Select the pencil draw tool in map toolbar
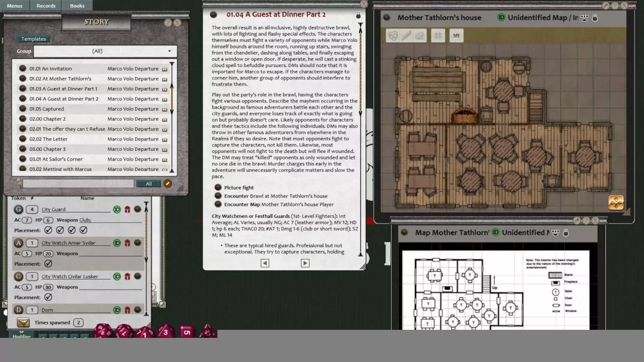Screen dimensions: 644x362 406,36
